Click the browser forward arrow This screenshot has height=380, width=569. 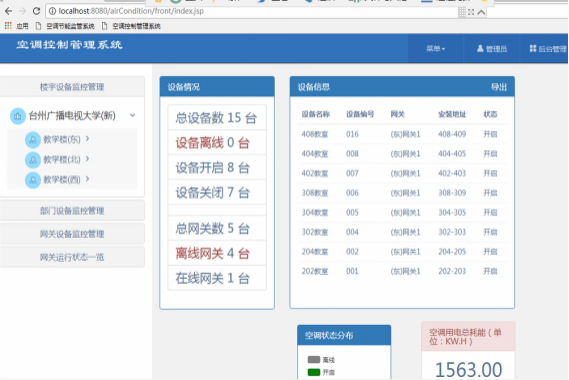pyautogui.click(x=22, y=11)
